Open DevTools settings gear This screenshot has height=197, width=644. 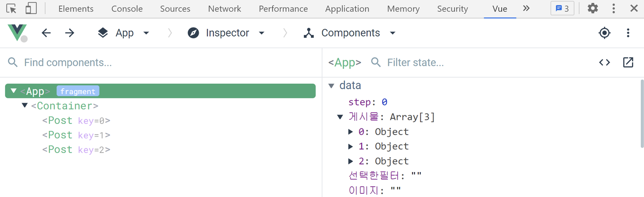coord(593,8)
